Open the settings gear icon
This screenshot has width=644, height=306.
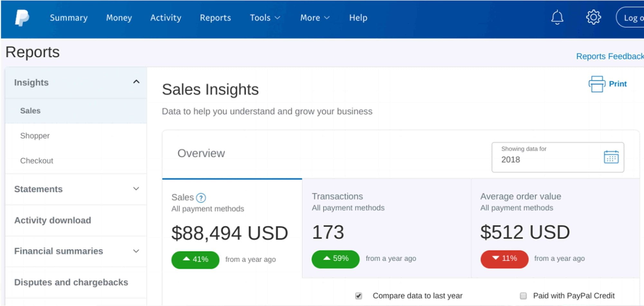593,17
